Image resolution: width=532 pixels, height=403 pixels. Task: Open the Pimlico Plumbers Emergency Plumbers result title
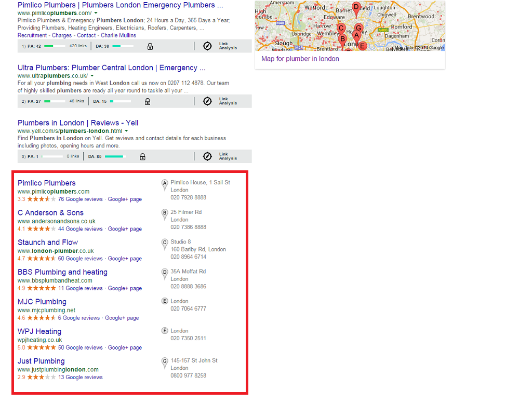point(121,5)
